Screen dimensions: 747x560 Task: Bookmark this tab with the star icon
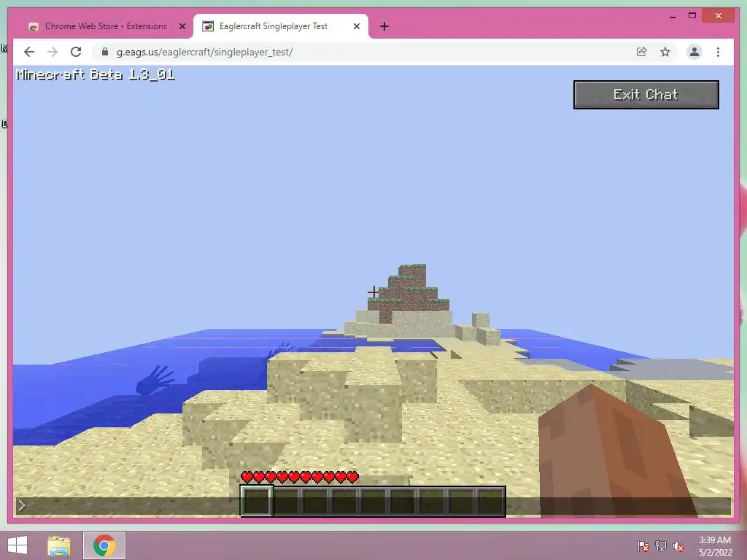665,52
